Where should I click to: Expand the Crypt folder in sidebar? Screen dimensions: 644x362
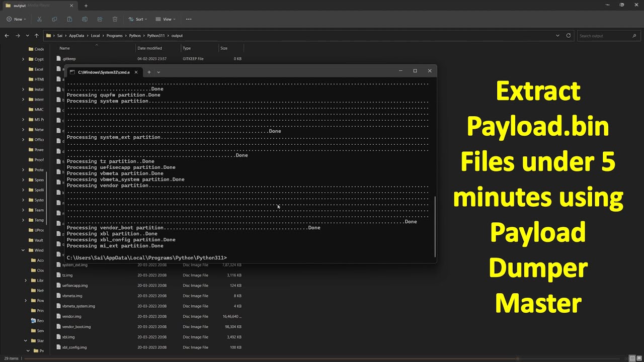click(x=23, y=59)
